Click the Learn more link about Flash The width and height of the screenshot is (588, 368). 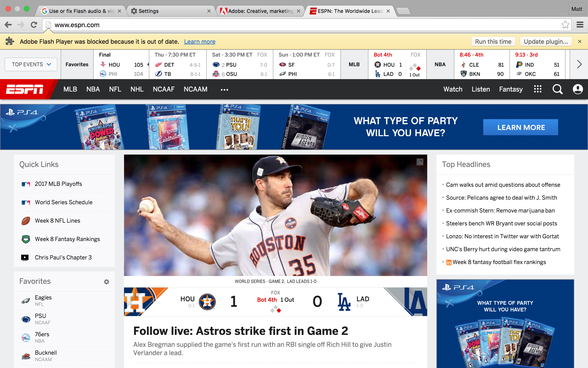[x=199, y=42]
